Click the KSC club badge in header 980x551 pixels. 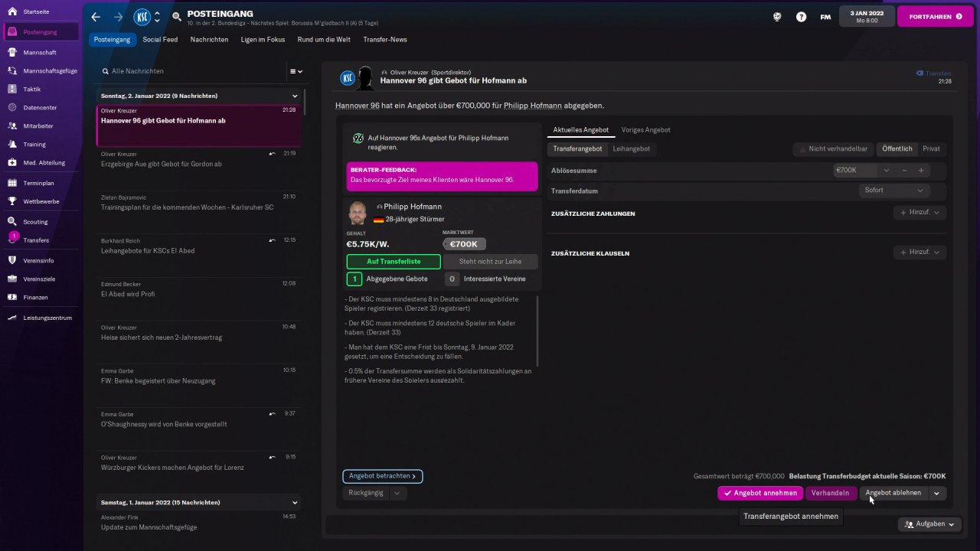142,17
